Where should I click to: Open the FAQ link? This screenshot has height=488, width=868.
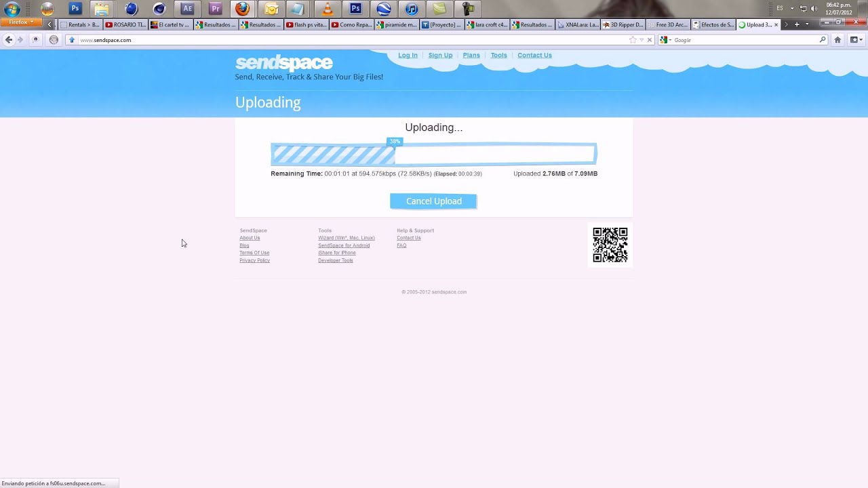(401, 245)
